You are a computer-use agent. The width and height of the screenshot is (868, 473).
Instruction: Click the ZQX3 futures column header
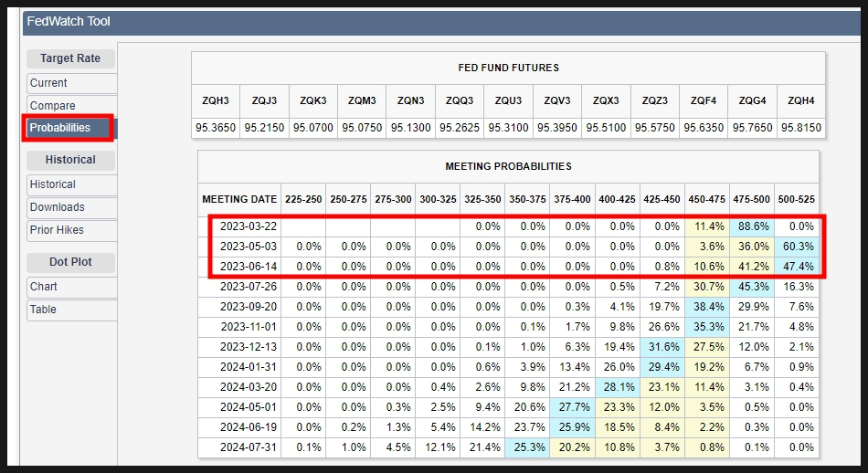tap(606, 100)
